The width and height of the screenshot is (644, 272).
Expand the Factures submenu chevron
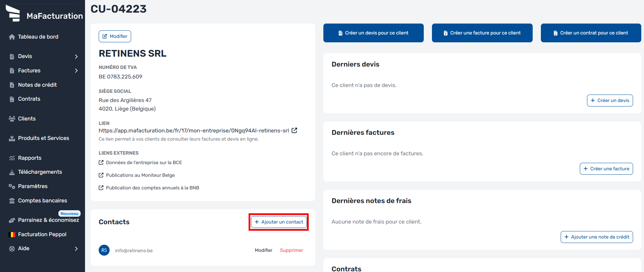76,71
